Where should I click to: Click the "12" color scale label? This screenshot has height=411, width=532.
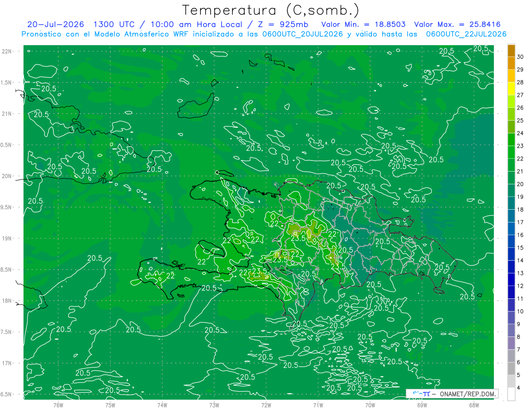520,286
